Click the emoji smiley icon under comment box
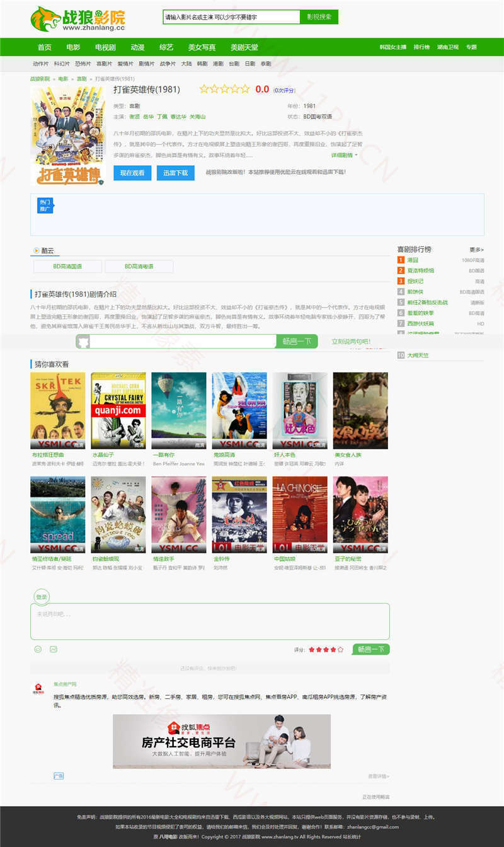 pos(38,649)
